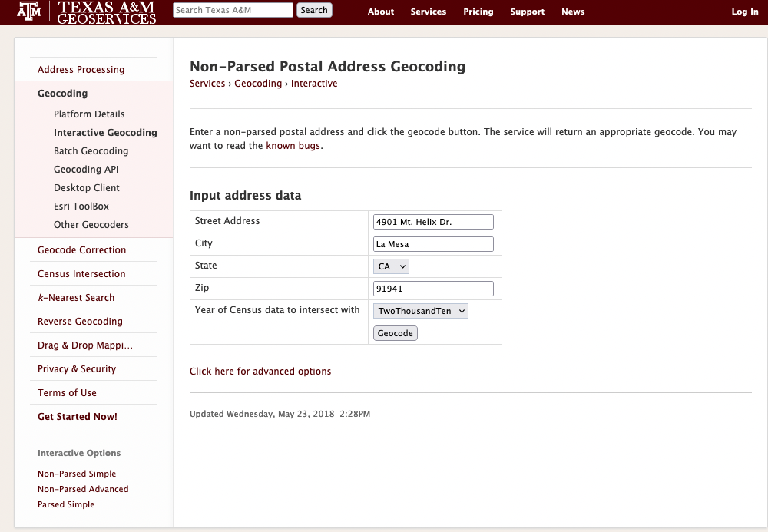
Task: Open Batch Geocoding in sidebar
Action: (x=91, y=151)
